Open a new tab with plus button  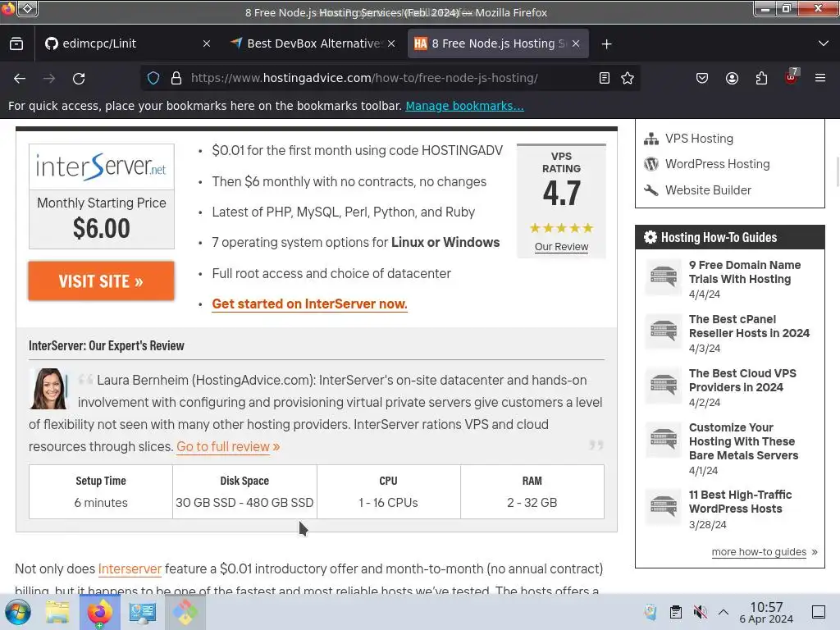click(x=606, y=44)
